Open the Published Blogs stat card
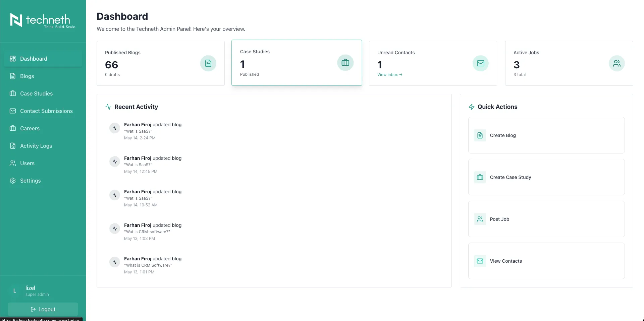This screenshot has height=321, width=644. tap(161, 63)
